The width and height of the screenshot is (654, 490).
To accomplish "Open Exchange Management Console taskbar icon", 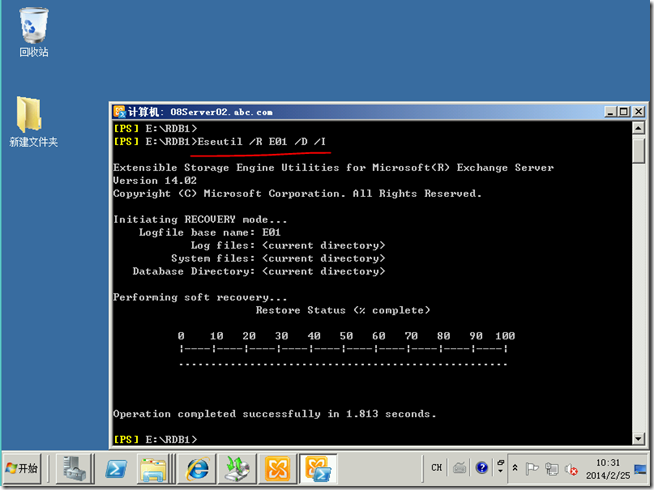I will pyautogui.click(x=277, y=468).
